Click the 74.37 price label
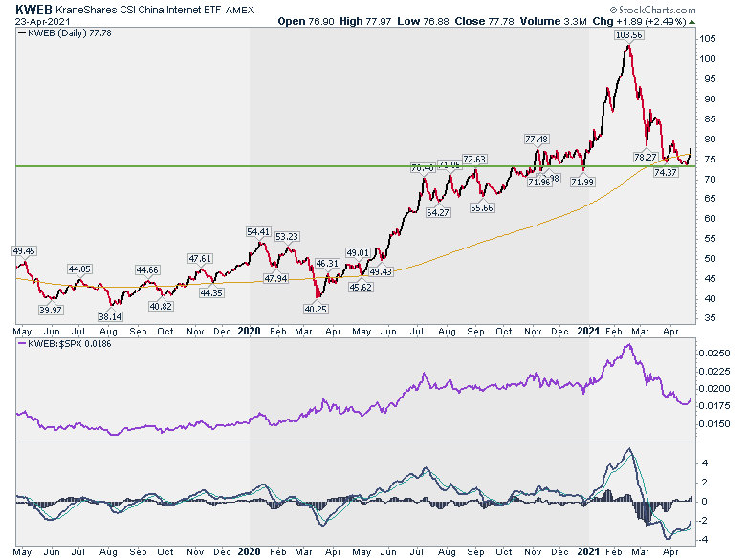Screen dimensions: 746x560 tap(665, 172)
